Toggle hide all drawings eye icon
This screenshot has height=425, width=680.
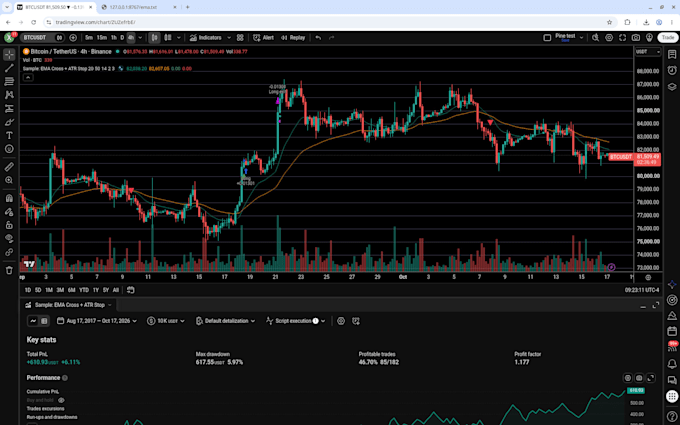click(9, 239)
